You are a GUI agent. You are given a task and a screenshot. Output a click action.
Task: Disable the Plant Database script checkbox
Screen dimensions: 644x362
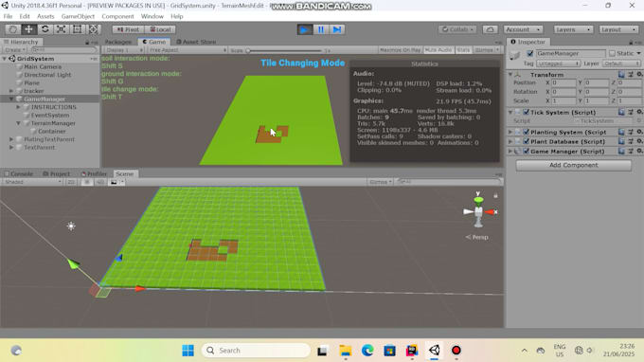(x=527, y=141)
